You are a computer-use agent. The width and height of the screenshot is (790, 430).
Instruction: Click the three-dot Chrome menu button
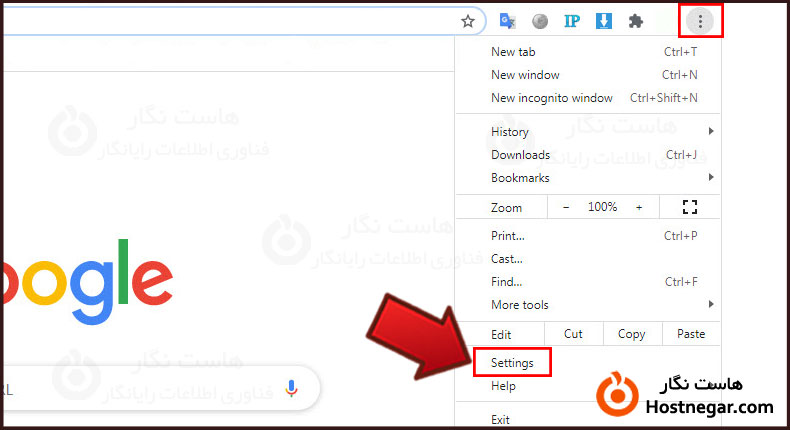pos(700,21)
